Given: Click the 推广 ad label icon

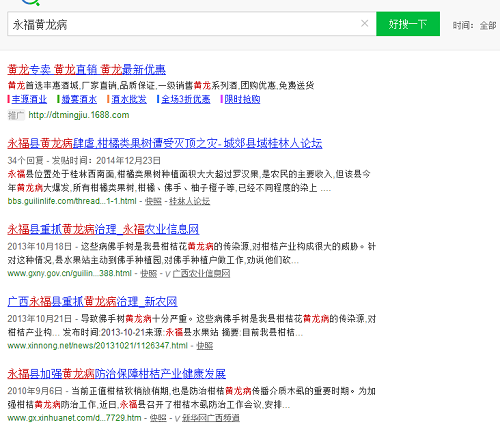Looking at the screenshot, I should (16, 115).
